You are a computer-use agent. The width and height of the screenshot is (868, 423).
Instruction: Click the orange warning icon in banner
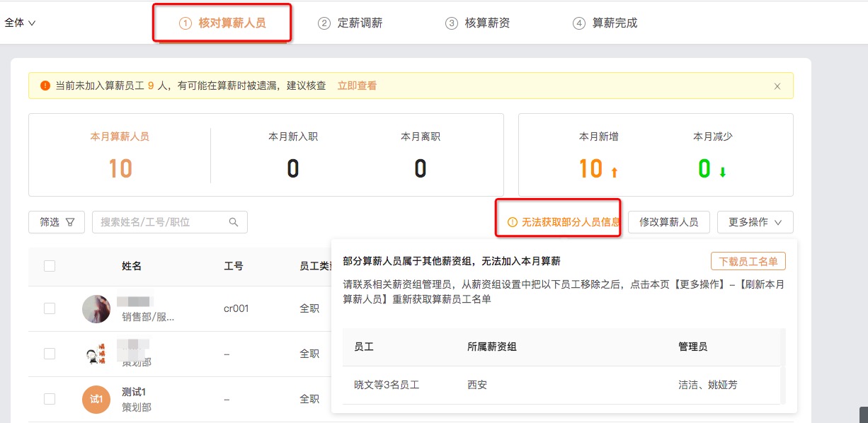45,86
